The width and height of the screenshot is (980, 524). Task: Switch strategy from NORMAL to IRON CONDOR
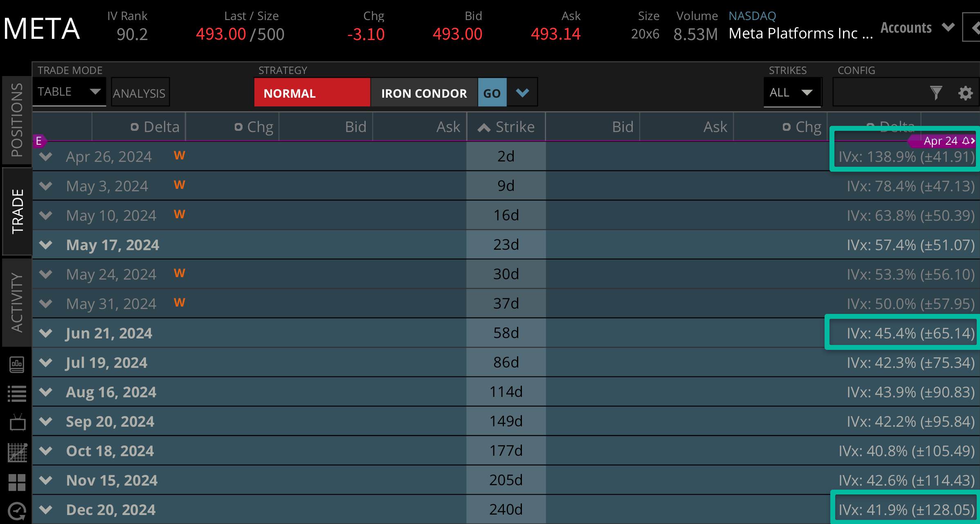pyautogui.click(x=424, y=93)
